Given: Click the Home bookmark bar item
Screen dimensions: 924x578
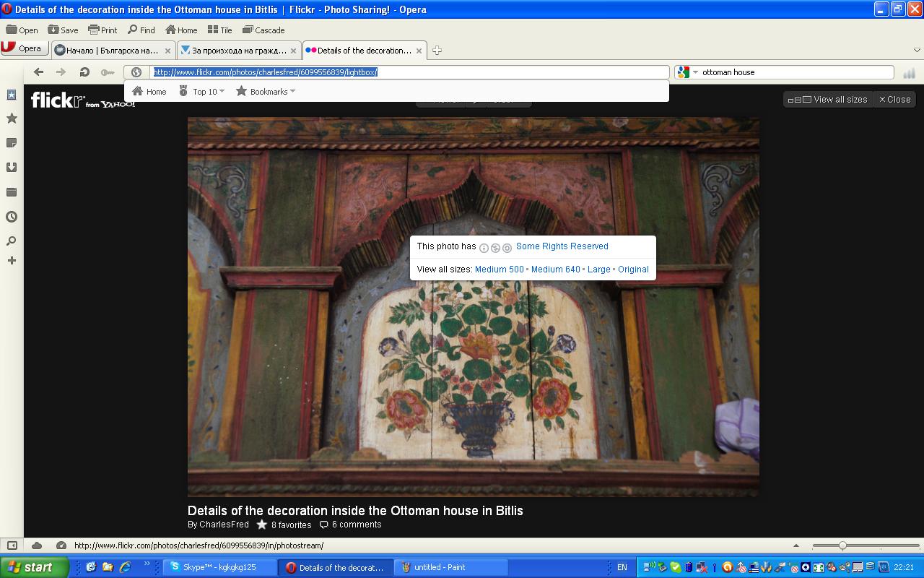Looking at the screenshot, I should pyautogui.click(x=149, y=92).
